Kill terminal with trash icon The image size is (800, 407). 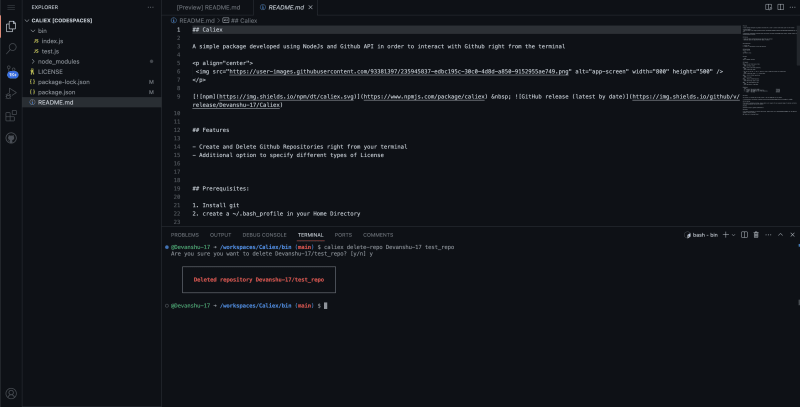click(x=756, y=235)
